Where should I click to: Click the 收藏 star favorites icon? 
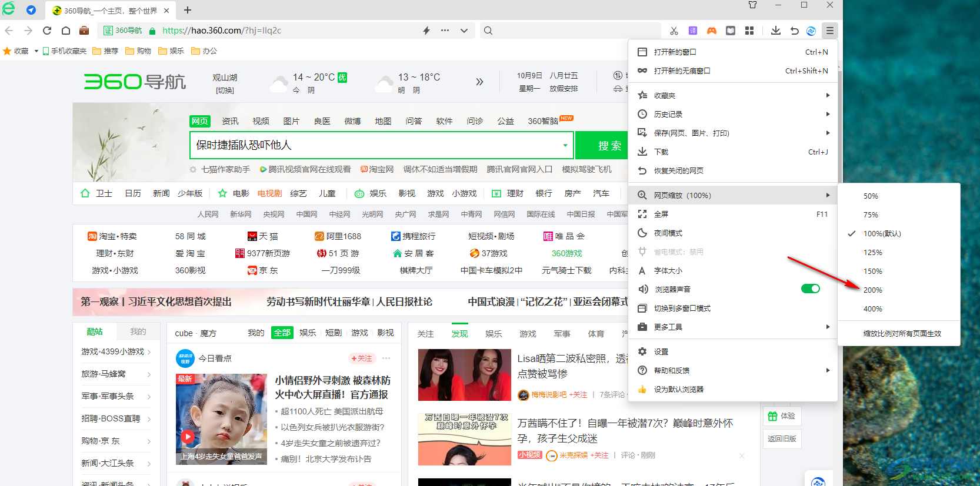(x=7, y=51)
